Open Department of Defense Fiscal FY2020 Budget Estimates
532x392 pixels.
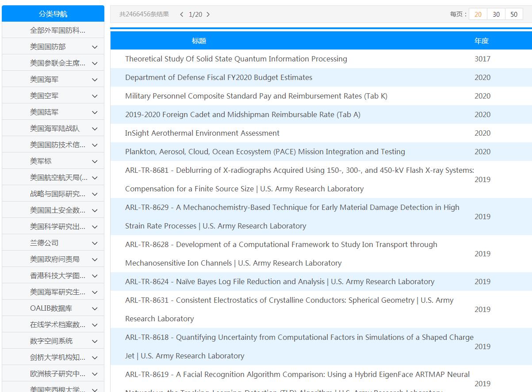point(218,77)
